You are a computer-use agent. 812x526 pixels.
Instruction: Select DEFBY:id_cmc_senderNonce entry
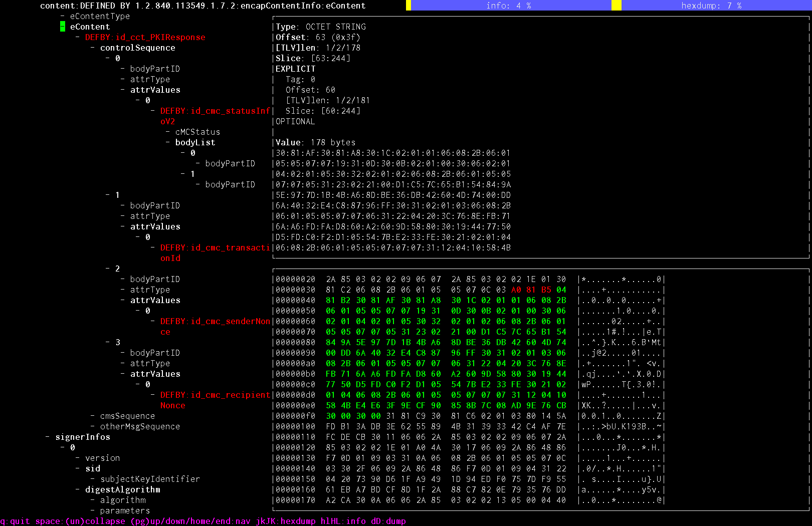[215, 326]
